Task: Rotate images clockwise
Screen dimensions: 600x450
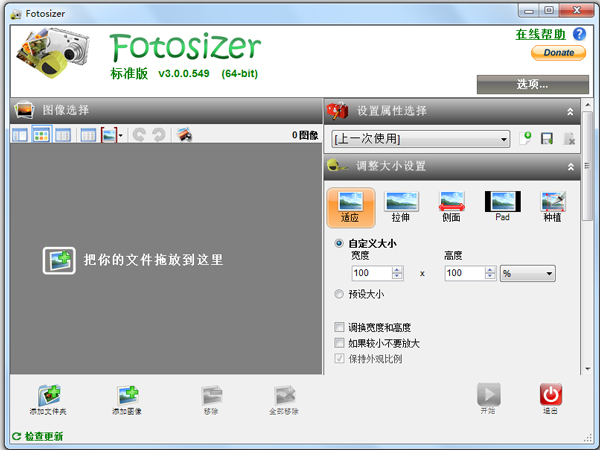Action: (159, 135)
